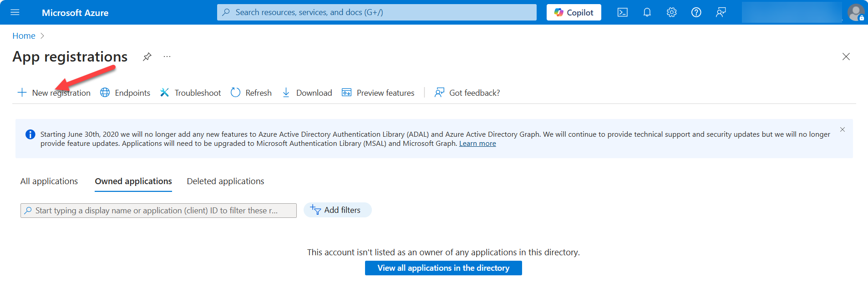This screenshot has height=294, width=868.
Task: Switch to the All applications tab
Action: coord(49,181)
